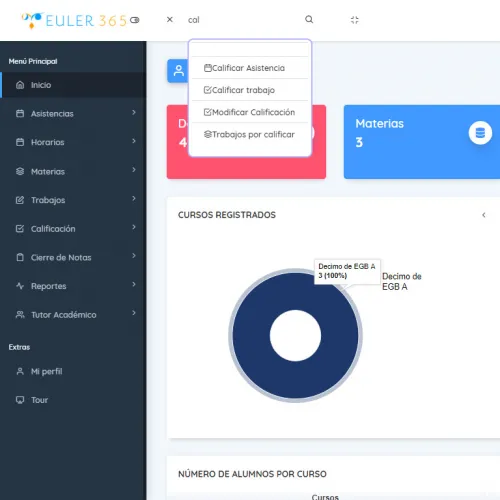The width and height of the screenshot is (500, 500).
Task: Click the Euler 365 logo
Action: tap(74, 20)
